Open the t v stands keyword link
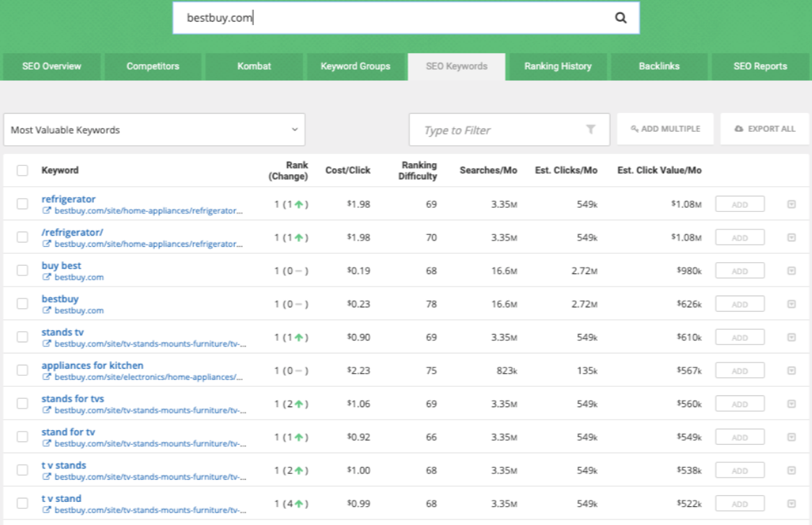Viewport: 812px width, 525px height. 63,466
